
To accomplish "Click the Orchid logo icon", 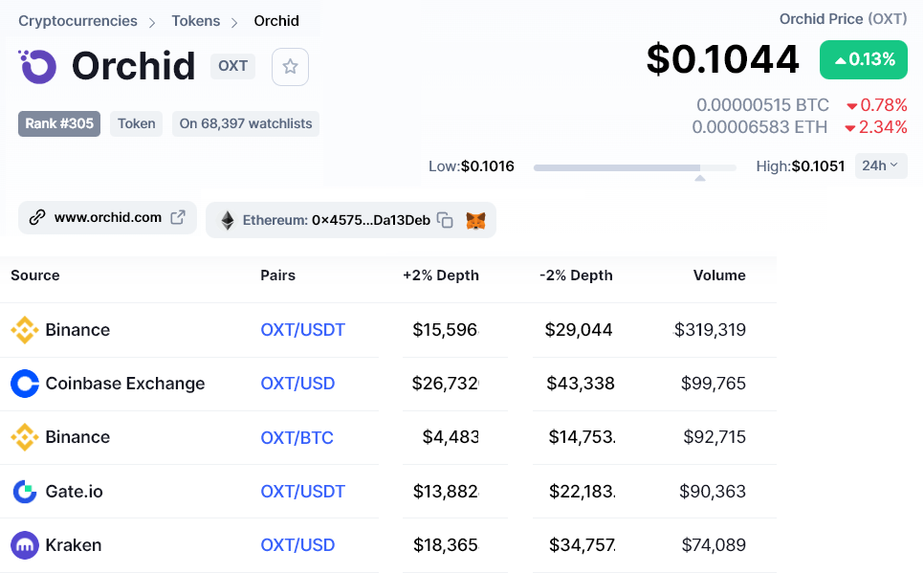I will (x=38, y=66).
